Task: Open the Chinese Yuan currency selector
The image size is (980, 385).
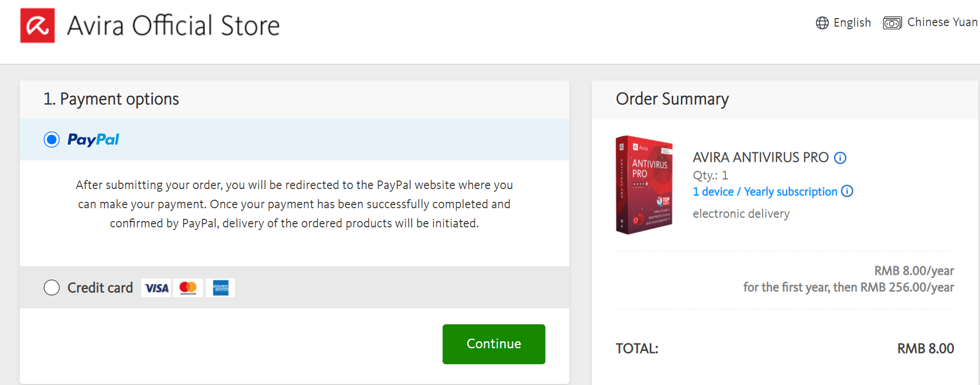Action: pyautogui.click(x=942, y=22)
